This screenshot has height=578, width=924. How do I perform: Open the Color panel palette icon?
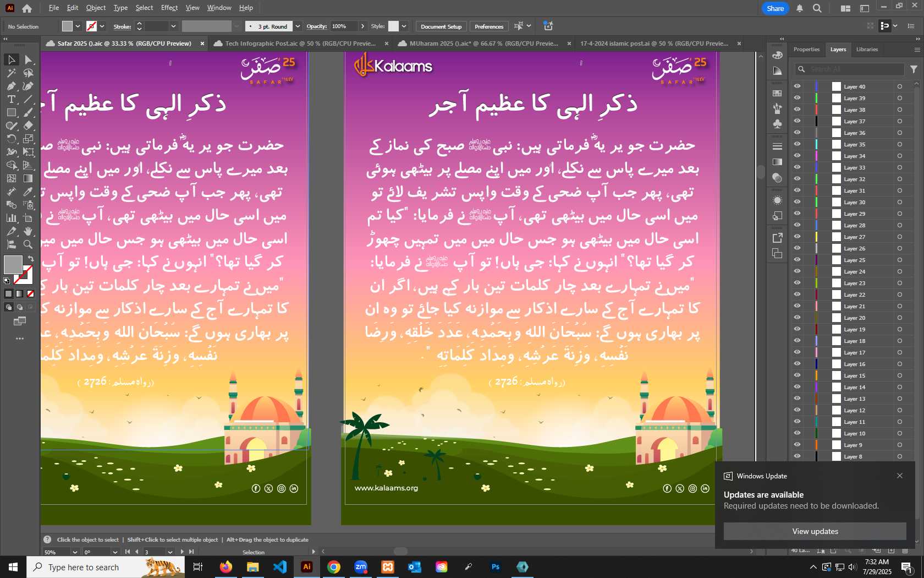(777, 55)
